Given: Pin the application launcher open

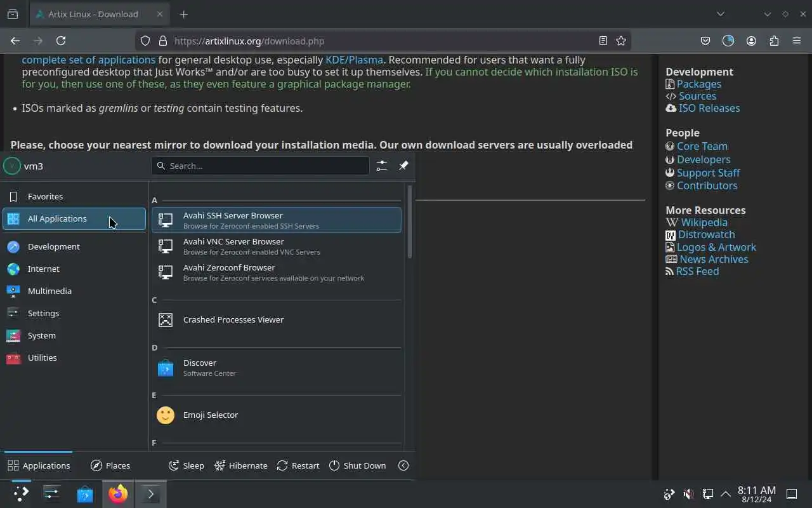Looking at the screenshot, I should [403, 166].
